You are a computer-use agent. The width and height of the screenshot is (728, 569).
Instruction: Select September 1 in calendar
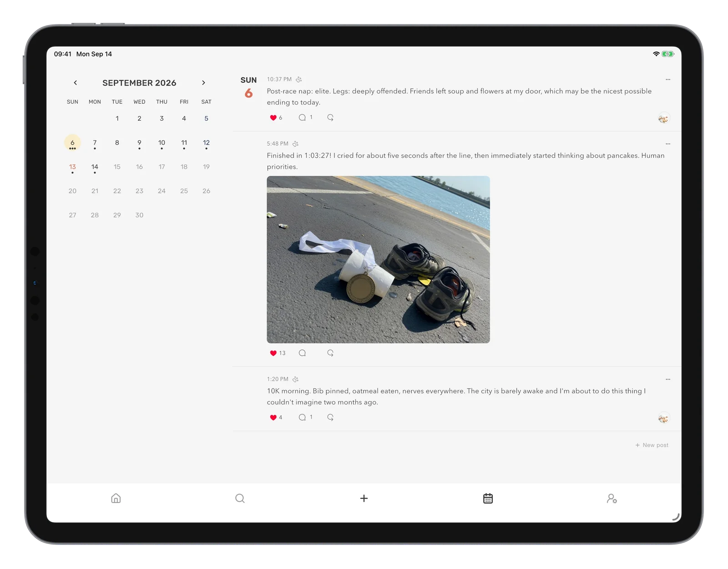[117, 119]
